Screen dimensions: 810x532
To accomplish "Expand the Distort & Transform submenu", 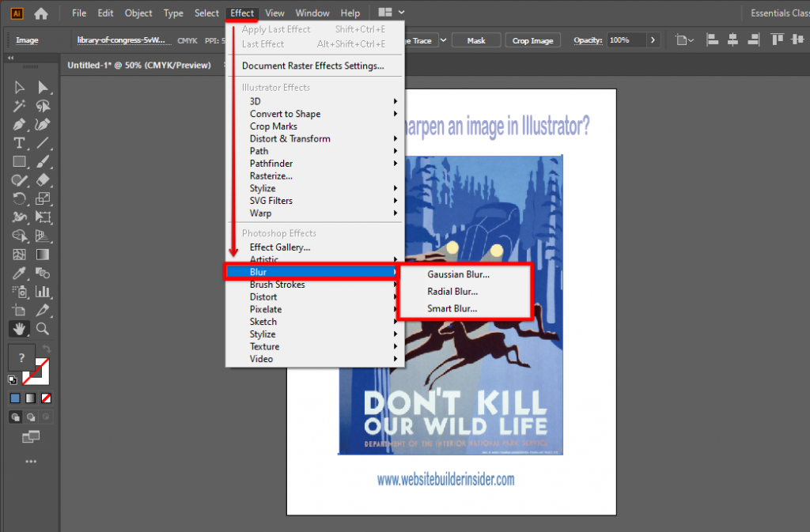I will point(290,138).
